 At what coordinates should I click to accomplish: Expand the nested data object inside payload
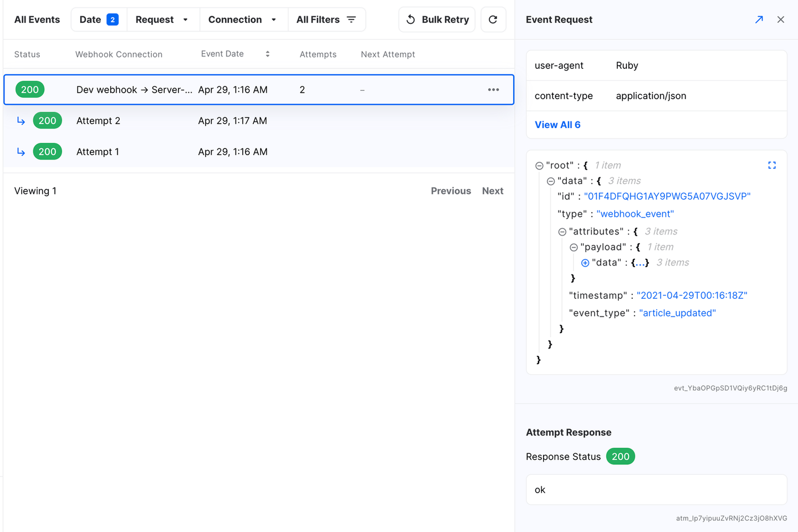pyautogui.click(x=585, y=263)
